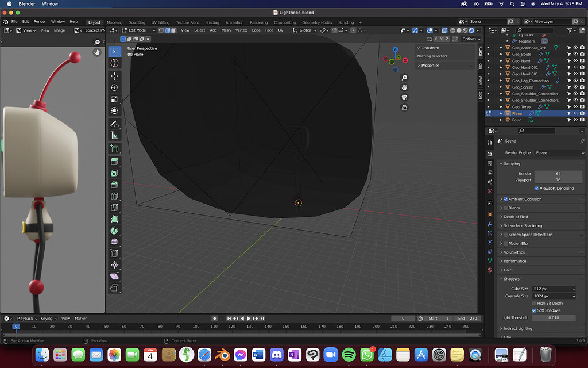Activate the Scale tool

[x=114, y=99]
